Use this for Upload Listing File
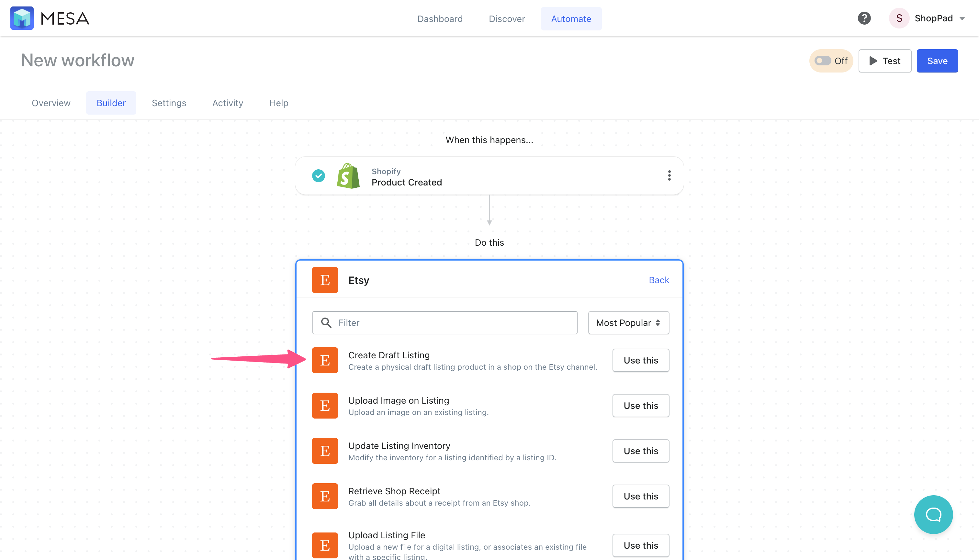The height and width of the screenshot is (560, 979). pyautogui.click(x=641, y=545)
